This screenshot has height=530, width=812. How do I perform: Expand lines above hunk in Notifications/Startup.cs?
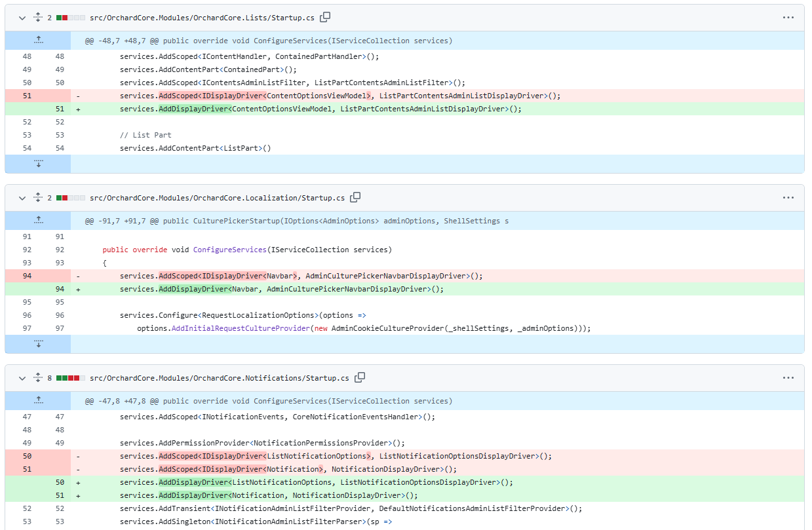(38, 400)
